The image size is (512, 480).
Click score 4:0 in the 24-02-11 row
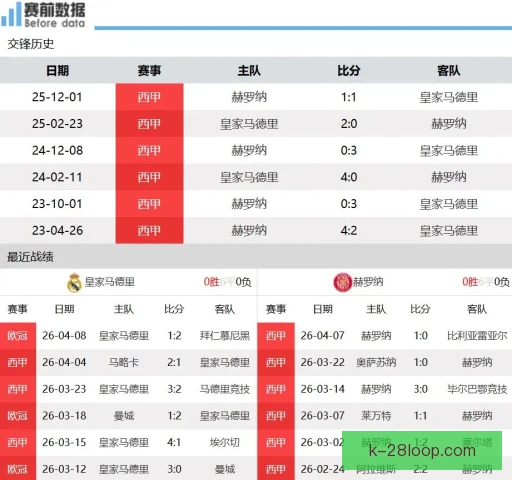pyautogui.click(x=349, y=177)
